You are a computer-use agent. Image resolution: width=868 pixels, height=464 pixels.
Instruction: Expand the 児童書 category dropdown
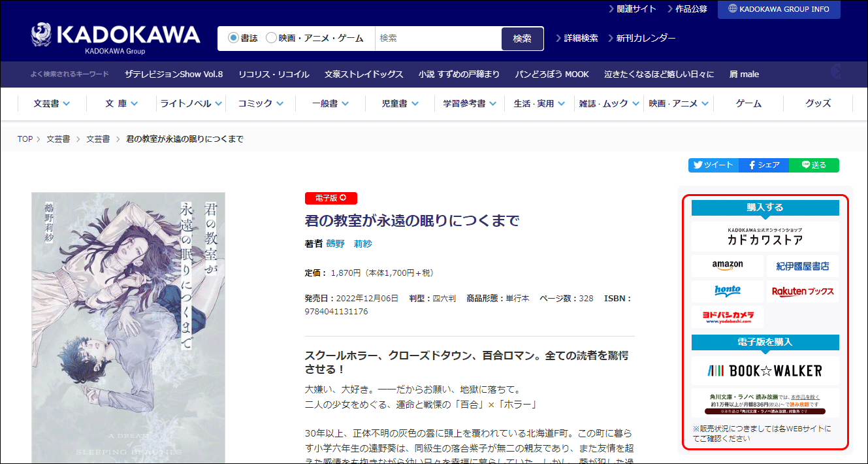coord(400,104)
